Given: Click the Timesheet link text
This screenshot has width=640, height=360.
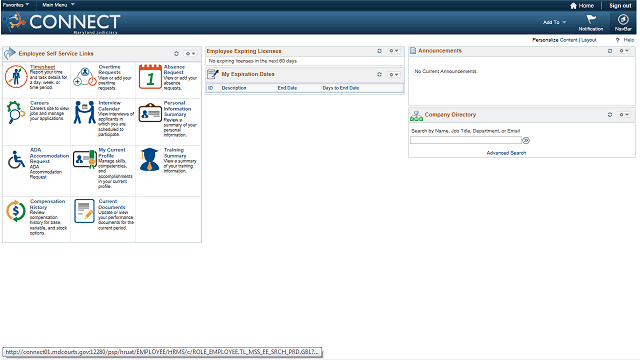Looking at the screenshot, I should click(42, 67).
